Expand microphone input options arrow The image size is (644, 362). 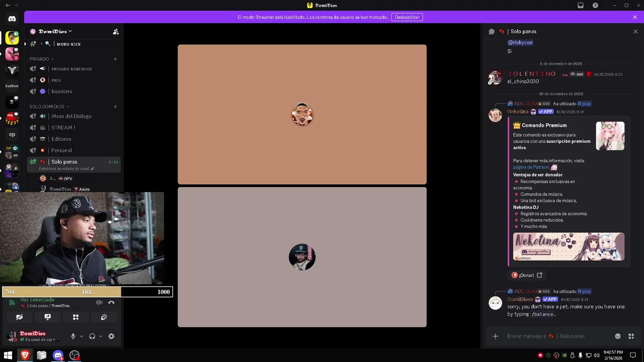click(x=82, y=336)
